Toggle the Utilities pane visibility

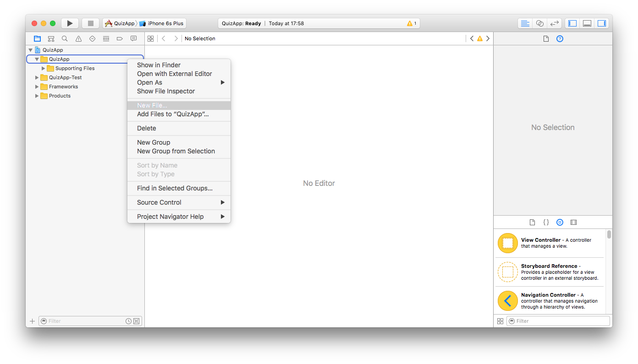click(602, 23)
